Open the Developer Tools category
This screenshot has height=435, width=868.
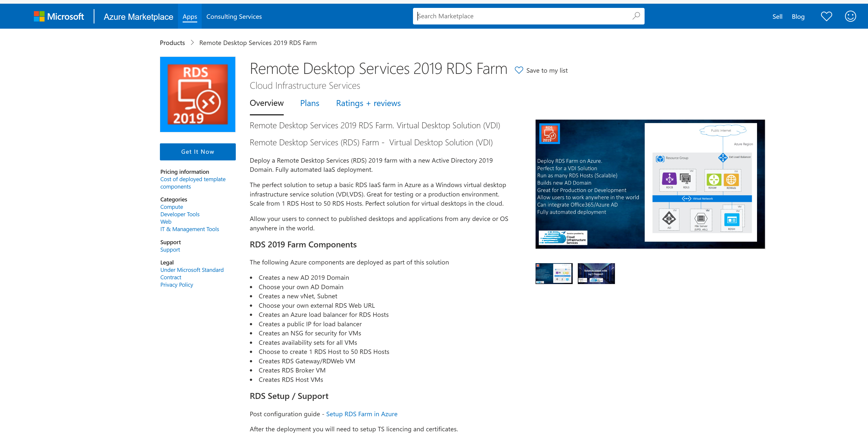click(180, 214)
